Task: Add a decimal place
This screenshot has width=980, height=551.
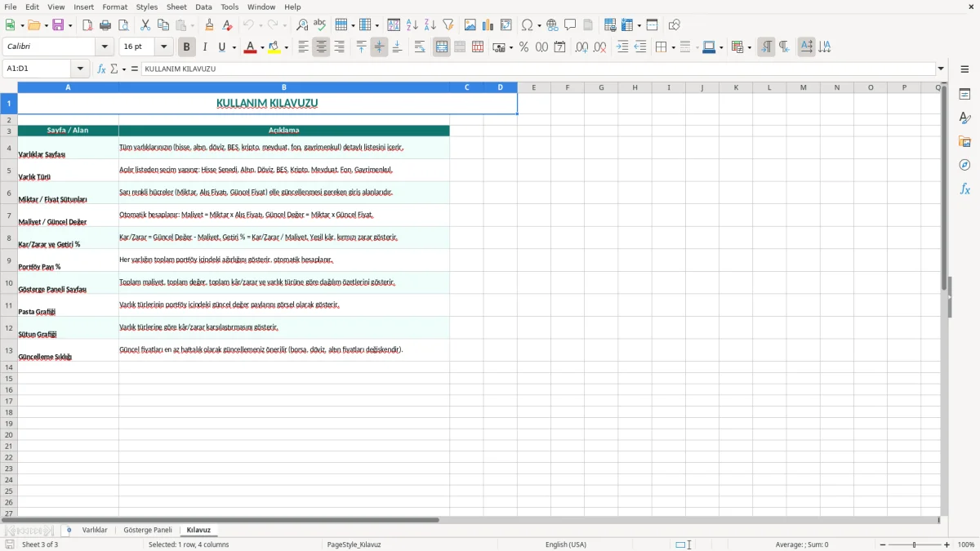Action: point(581,47)
